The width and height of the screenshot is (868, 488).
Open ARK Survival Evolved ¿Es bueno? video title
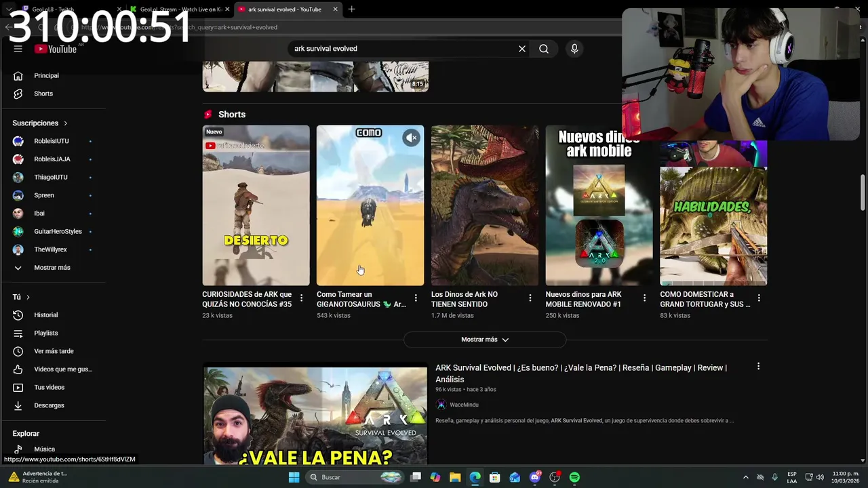[x=581, y=373]
